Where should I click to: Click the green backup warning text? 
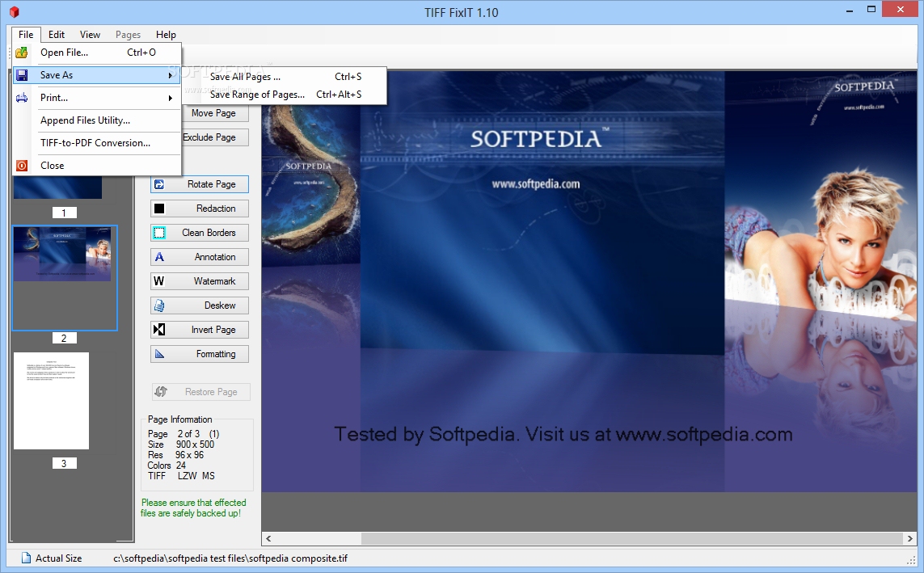tap(193, 508)
